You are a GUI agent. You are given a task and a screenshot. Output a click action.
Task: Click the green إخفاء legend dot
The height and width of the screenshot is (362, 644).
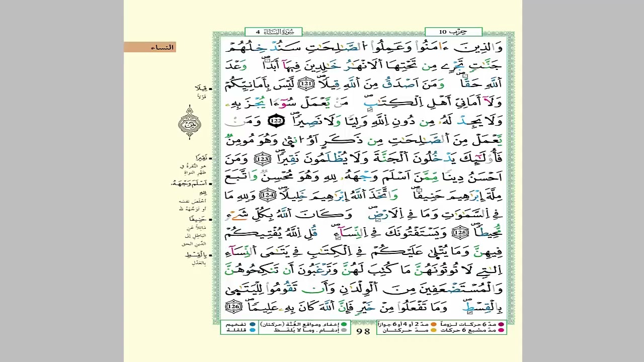(344, 325)
